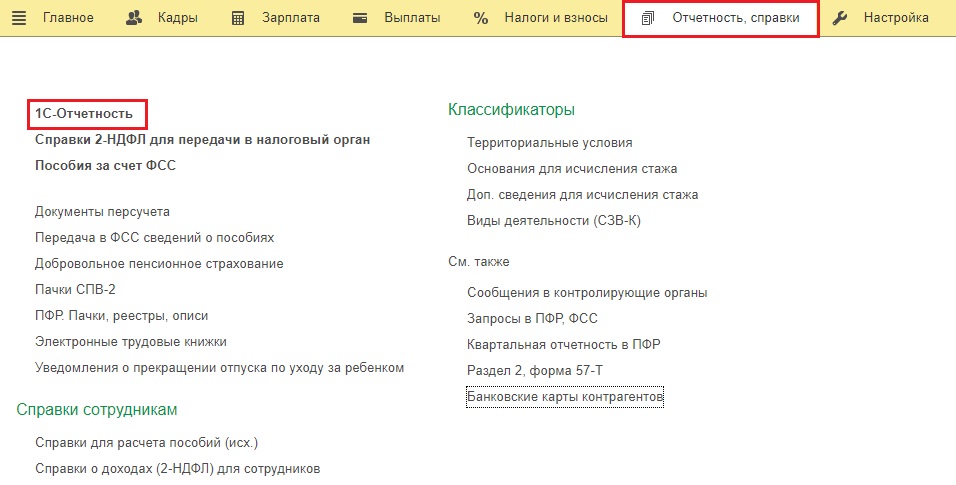Viewport: 956px width, 485px height.
Task: Open Доп. сведения для исчисления стажа
Action: click(x=582, y=195)
